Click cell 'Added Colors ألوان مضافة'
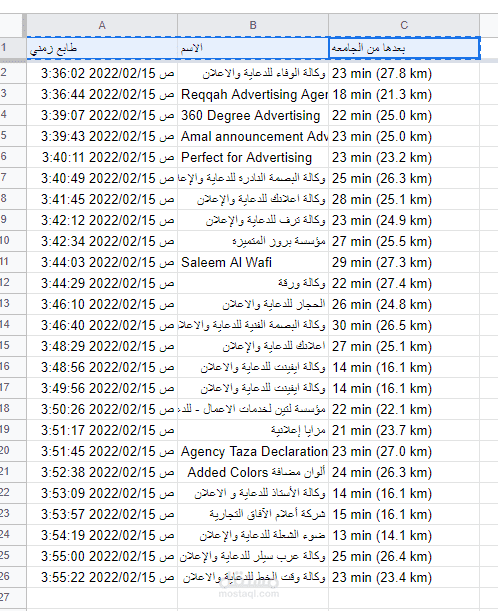Image resolution: width=498 pixels, height=611 pixels. click(253, 472)
